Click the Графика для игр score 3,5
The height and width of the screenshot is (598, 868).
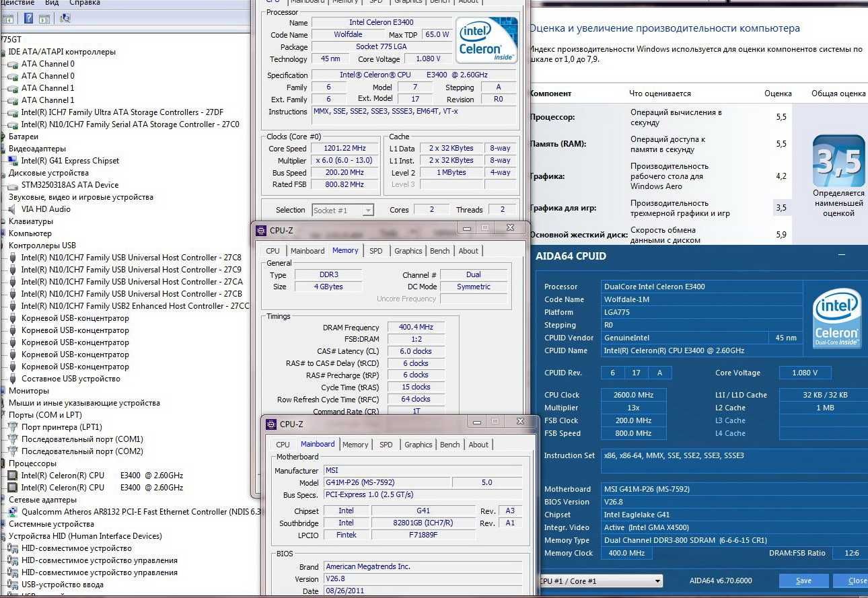pyautogui.click(x=781, y=208)
